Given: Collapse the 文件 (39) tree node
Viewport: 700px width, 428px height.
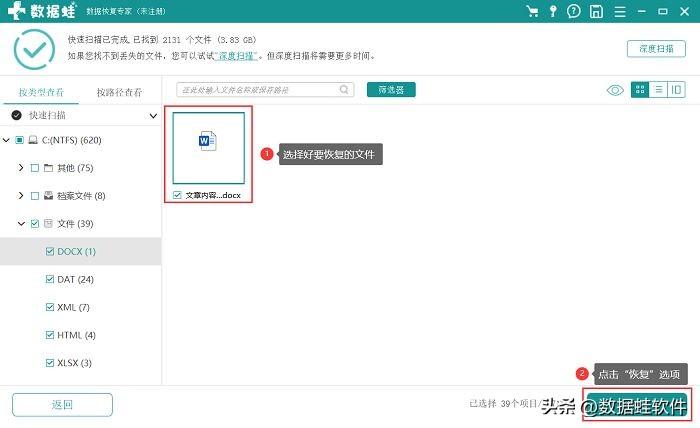Looking at the screenshot, I should click(21, 224).
